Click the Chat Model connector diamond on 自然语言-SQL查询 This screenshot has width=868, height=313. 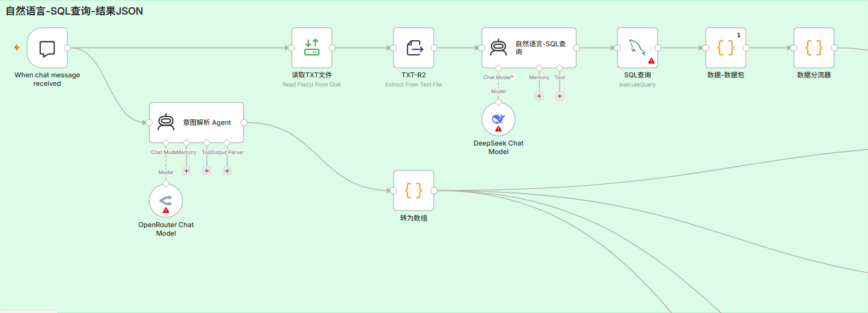498,68
